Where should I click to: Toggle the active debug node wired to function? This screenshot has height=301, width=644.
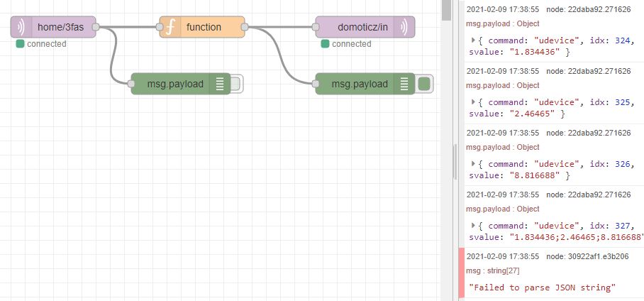click(x=425, y=84)
